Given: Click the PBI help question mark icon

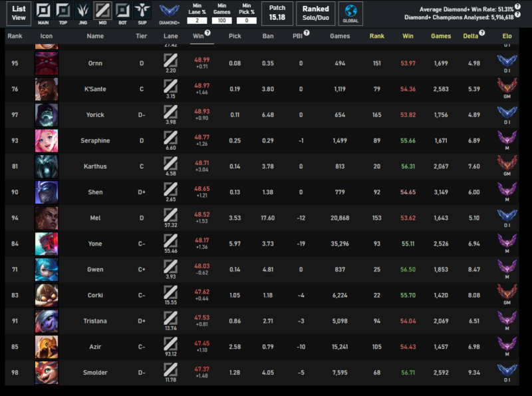Looking at the screenshot, I should point(306,33).
